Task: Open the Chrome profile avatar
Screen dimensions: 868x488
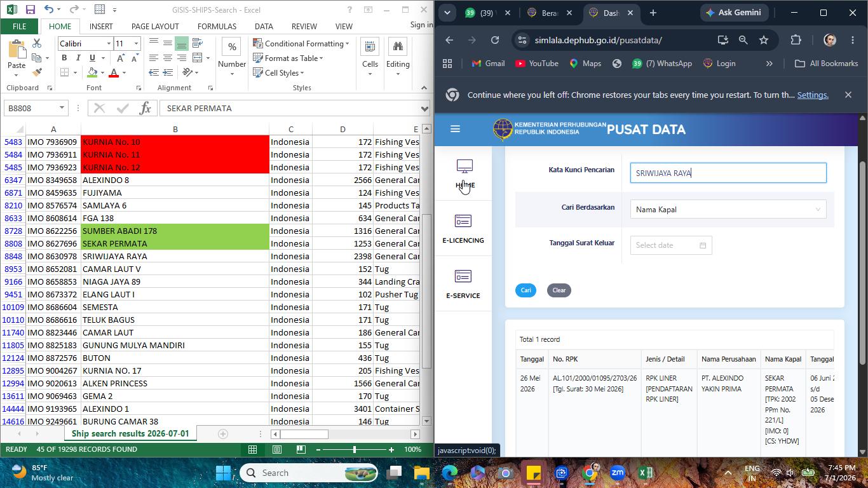Action: coord(830,40)
